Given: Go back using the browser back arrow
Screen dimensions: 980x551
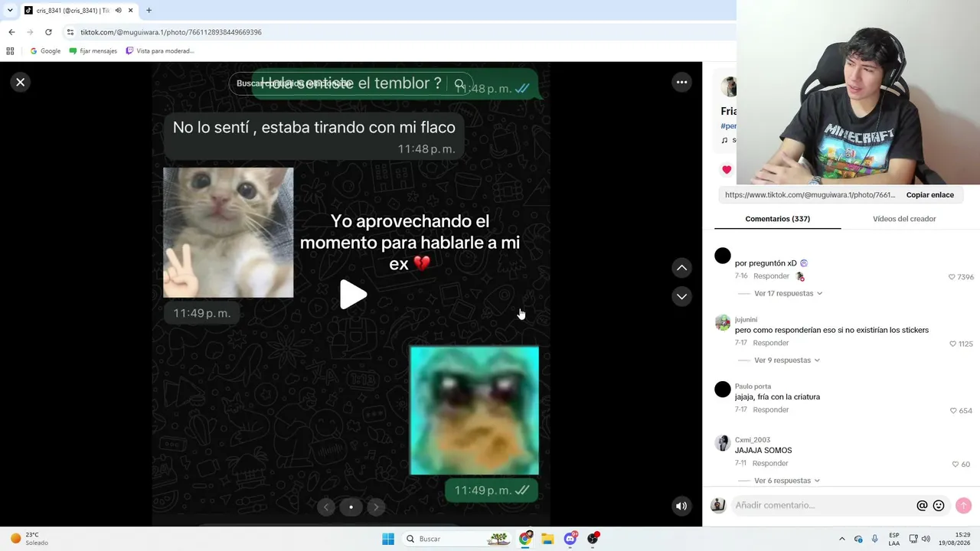Looking at the screenshot, I should click(x=11, y=32).
